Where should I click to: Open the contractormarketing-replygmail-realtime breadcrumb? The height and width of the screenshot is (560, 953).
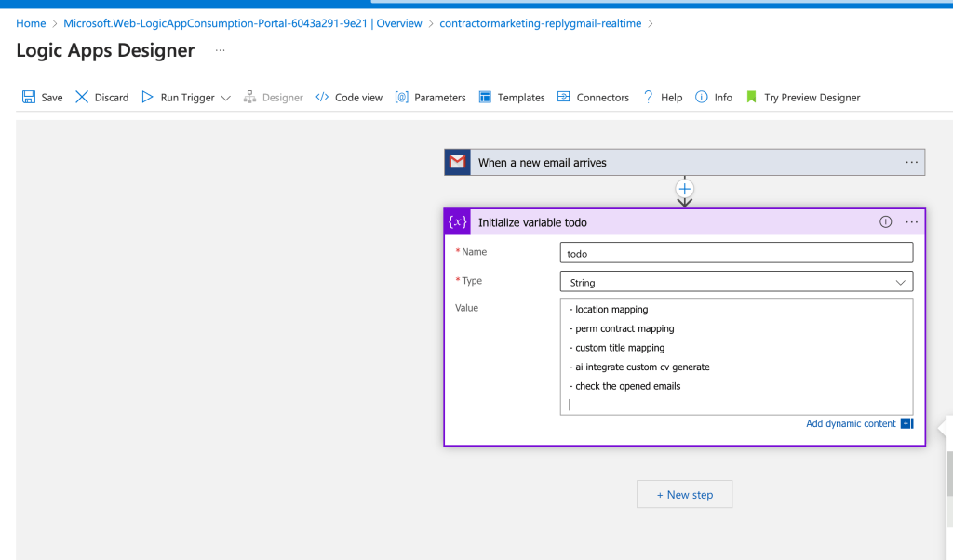[x=541, y=23]
